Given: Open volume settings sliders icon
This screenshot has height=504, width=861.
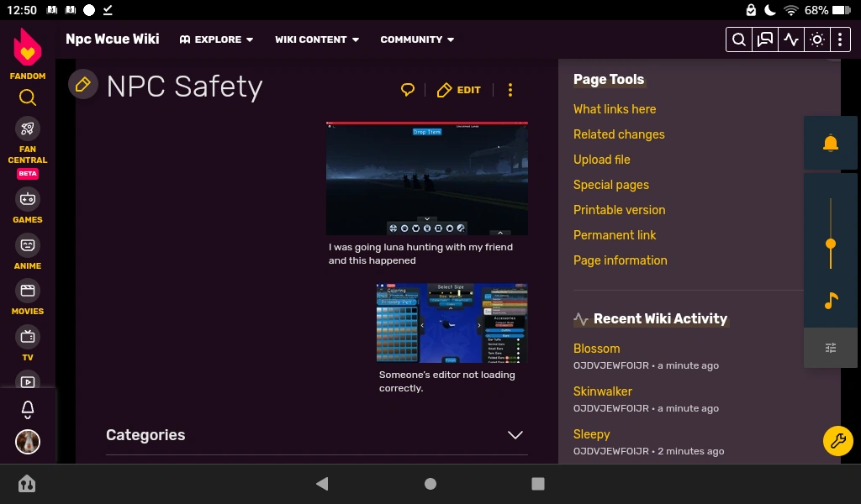Looking at the screenshot, I should 831,348.
